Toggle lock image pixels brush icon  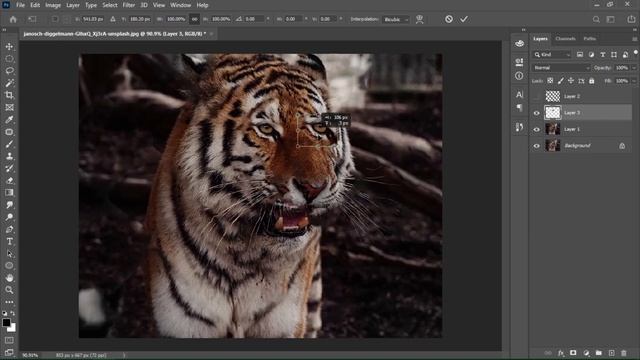pyautogui.click(x=561, y=81)
